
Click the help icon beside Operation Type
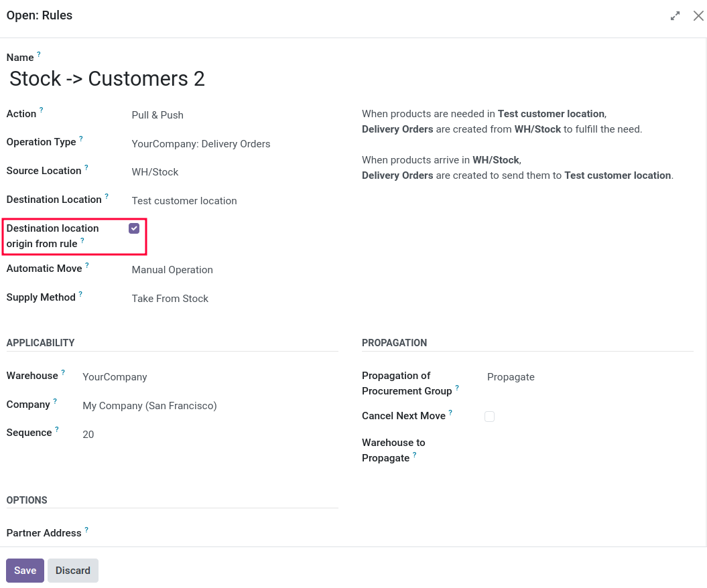(80, 139)
